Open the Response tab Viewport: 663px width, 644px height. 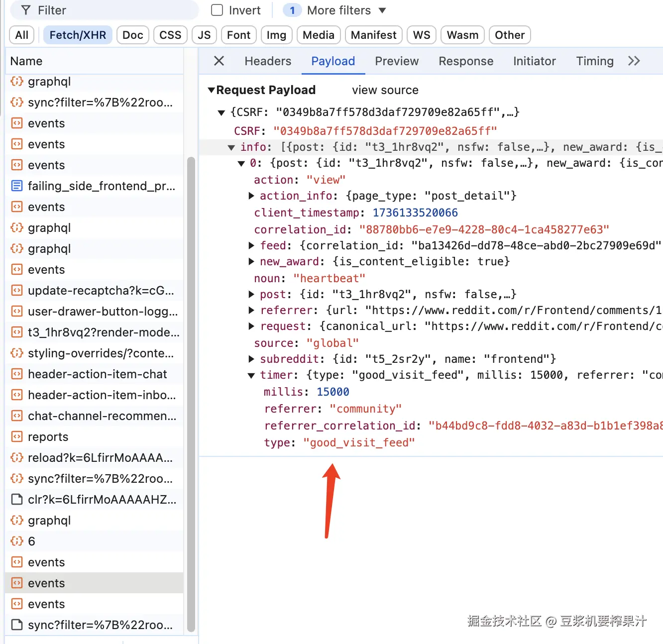466,61
